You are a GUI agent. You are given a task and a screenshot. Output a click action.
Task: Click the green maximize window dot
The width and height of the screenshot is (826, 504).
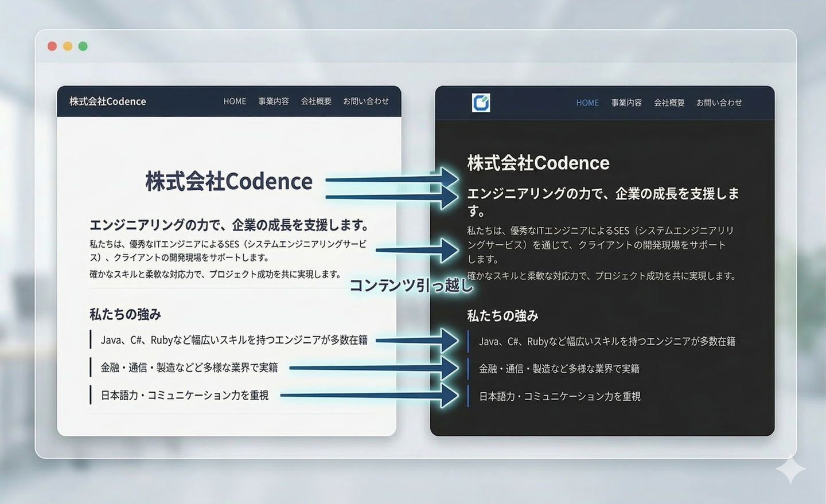pyautogui.click(x=83, y=46)
